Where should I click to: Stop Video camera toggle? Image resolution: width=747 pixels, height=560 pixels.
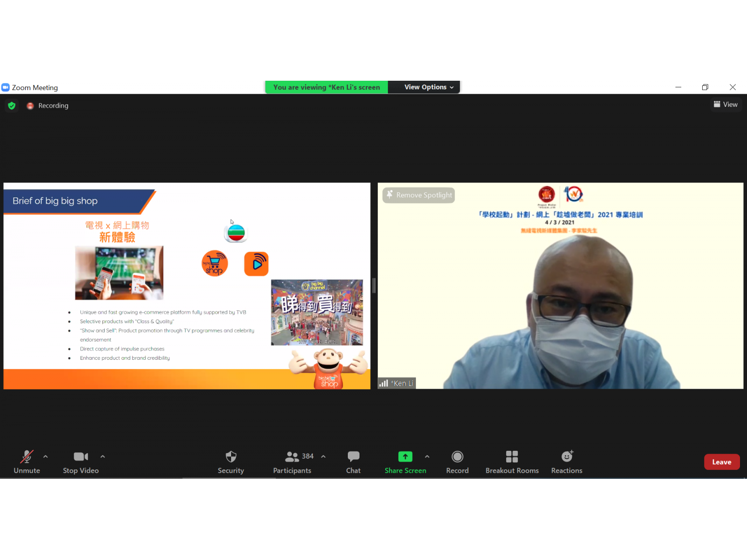click(81, 462)
